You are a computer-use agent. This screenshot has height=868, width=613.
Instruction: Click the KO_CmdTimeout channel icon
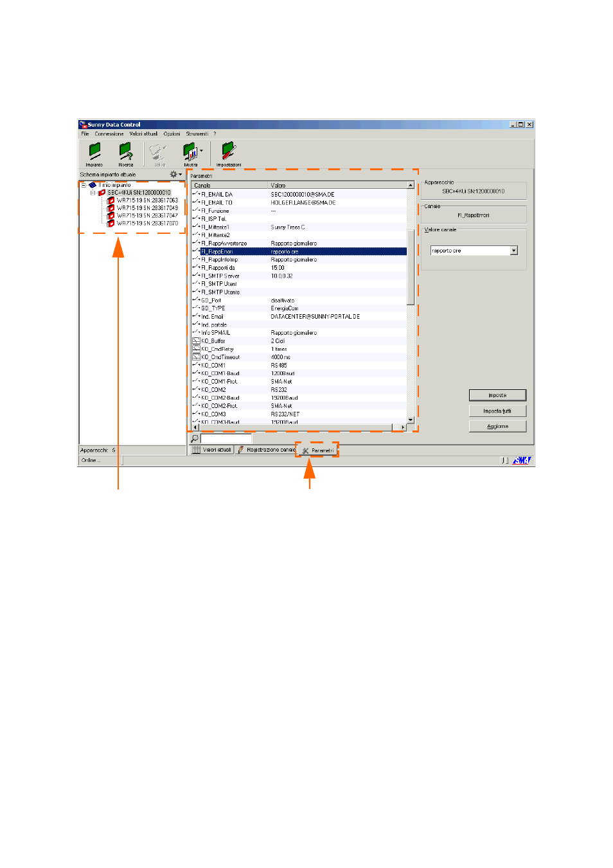coord(197,357)
